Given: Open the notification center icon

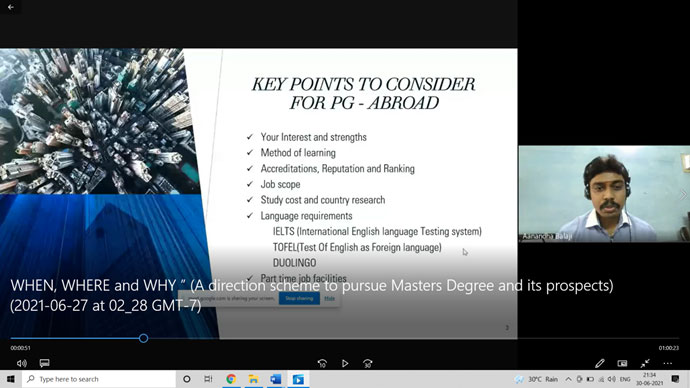Looking at the screenshot, I should [675, 379].
